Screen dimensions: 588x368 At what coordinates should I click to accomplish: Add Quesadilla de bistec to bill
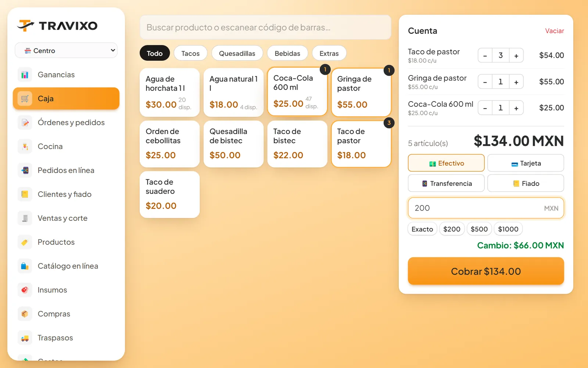[x=233, y=144]
